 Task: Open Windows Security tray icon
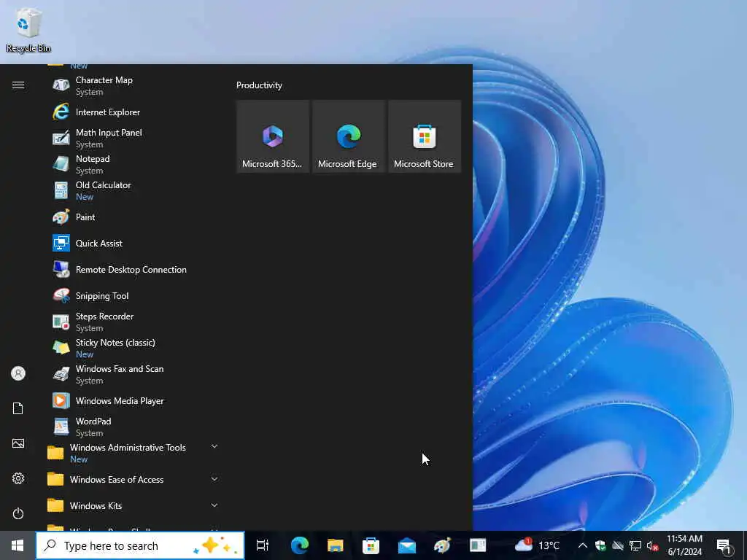(600, 545)
